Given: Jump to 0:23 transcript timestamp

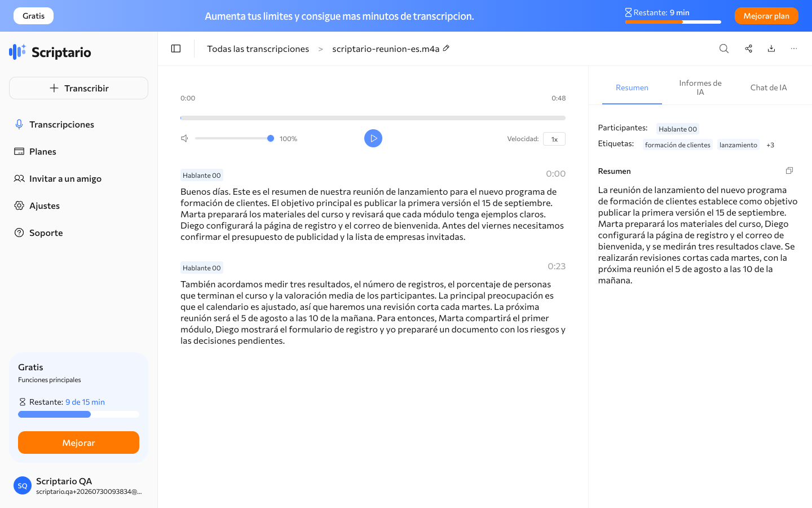Looking at the screenshot, I should [557, 266].
